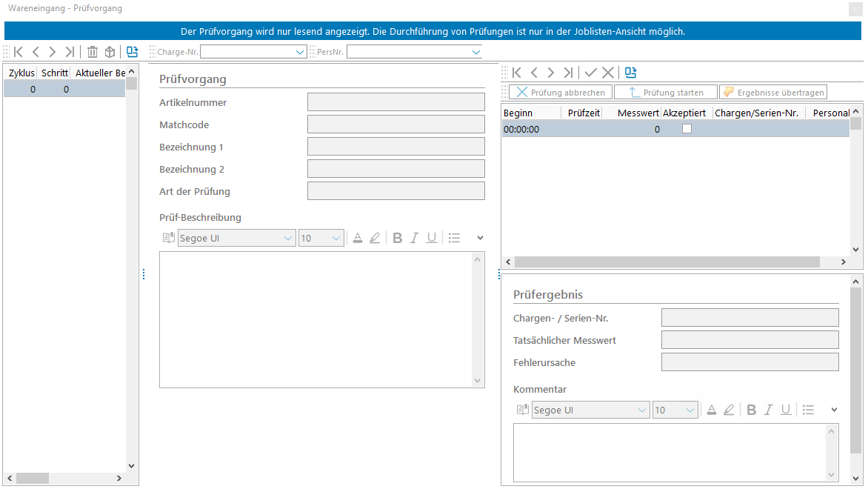Viewport: 868px width, 489px height.
Task: Jump to first record in left toolbar
Action: pyautogui.click(x=19, y=52)
